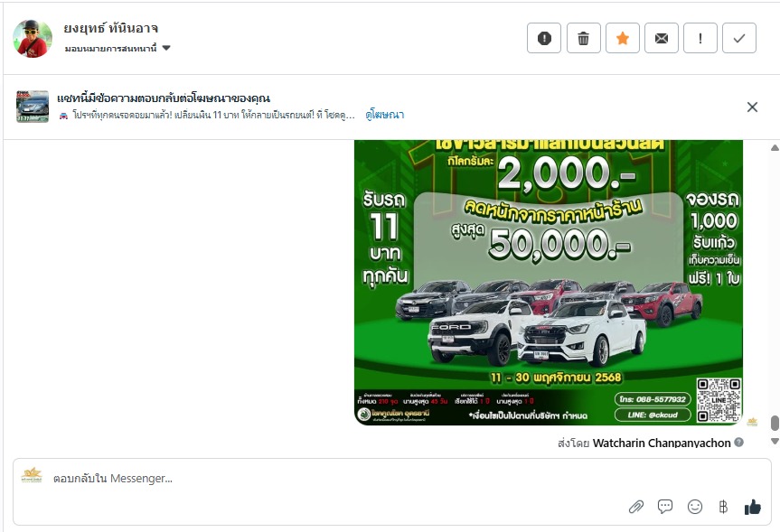This screenshot has width=780, height=532.
Task: Click the scrollbar up arrow
Action: (775, 147)
